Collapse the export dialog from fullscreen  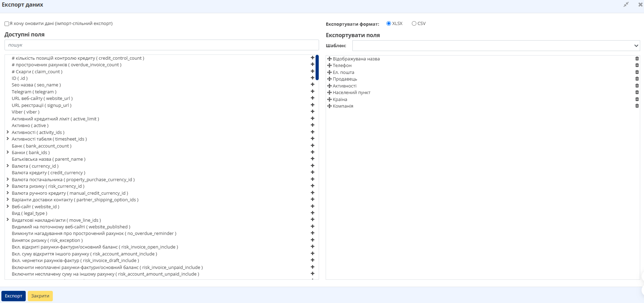tap(626, 5)
